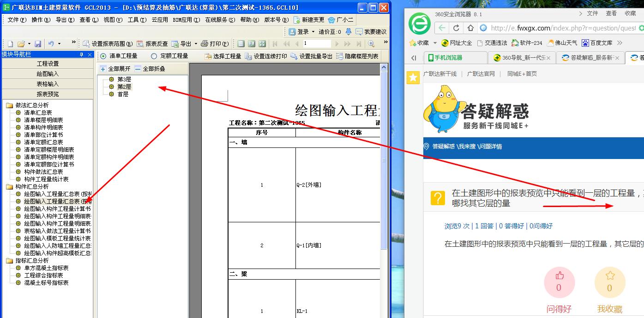
Task: Close the 360导航 browser tab
Action: click(549, 58)
